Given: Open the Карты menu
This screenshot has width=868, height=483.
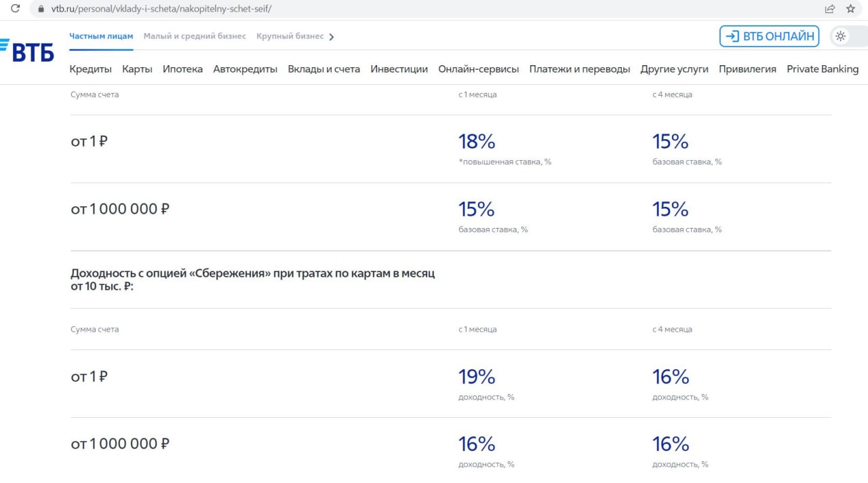Looking at the screenshot, I should tap(137, 69).
